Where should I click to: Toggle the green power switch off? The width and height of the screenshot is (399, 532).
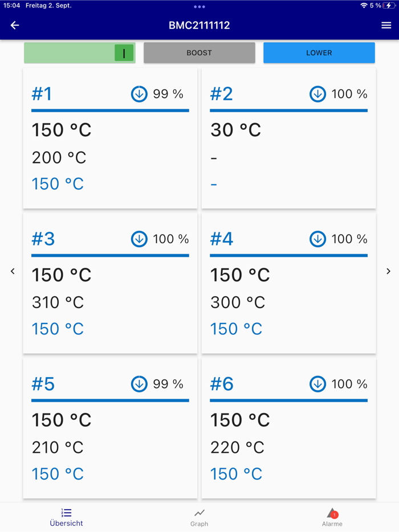(124, 53)
